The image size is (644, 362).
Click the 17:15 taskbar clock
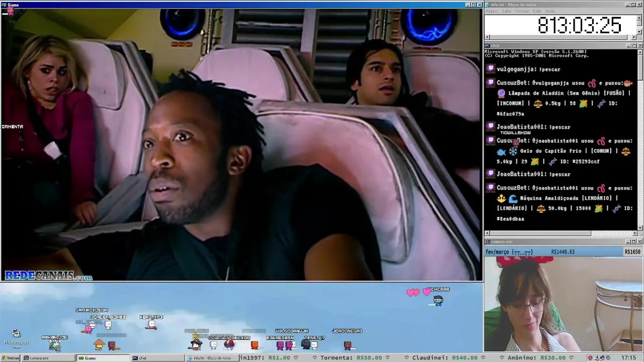(628, 358)
